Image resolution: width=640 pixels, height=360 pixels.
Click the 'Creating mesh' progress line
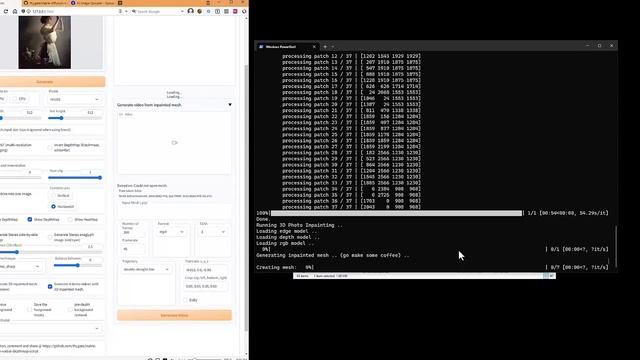432,267
